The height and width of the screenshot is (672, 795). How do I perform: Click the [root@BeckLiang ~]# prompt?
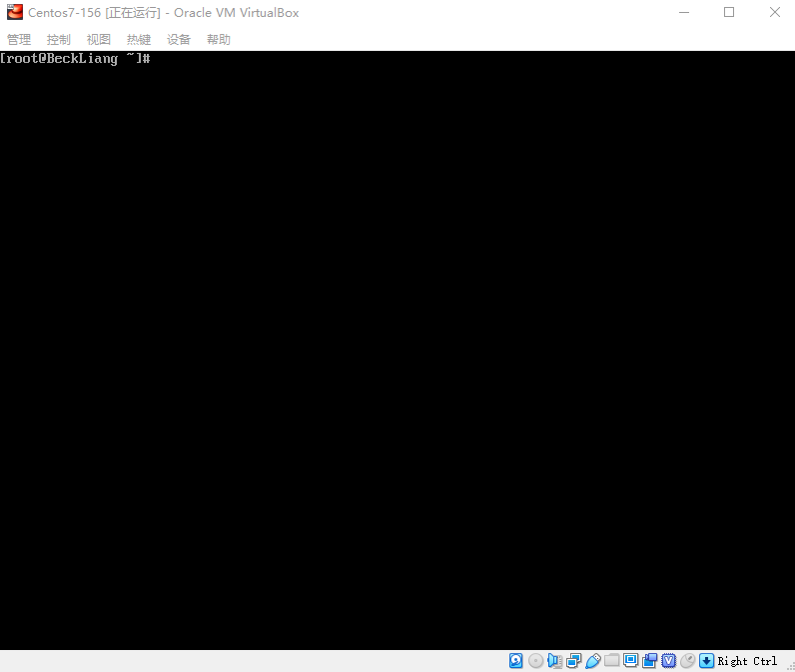point(75,58)
